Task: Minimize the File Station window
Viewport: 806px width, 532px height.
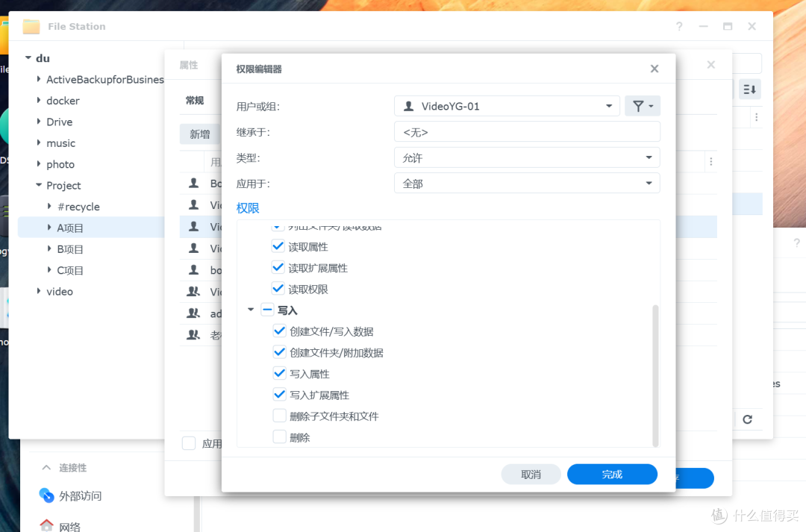Action: [x=703, y=26]
